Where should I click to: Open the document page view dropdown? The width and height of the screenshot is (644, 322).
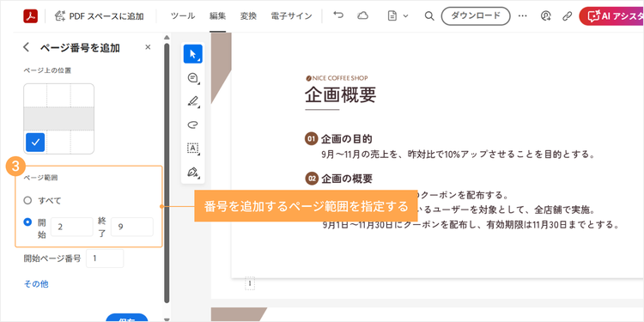398,16
